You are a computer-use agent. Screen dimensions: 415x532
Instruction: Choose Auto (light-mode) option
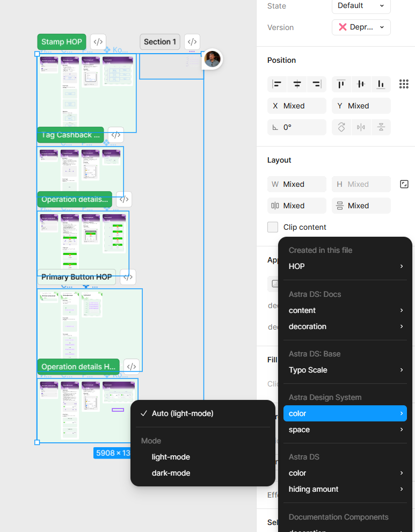(x=202, y=413)
